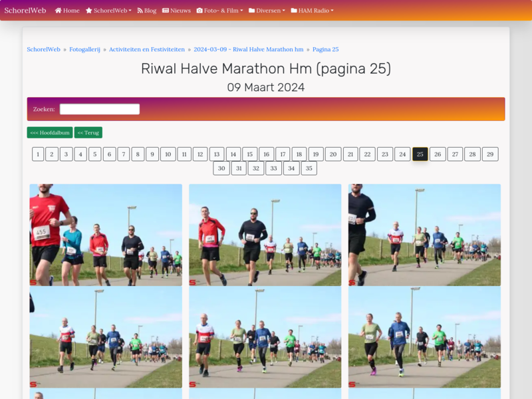Screen dimensions: 532x399
Task: Open SchorelWeb breadcrumb link
Action: pyautogui.click(x=43, y=49)
